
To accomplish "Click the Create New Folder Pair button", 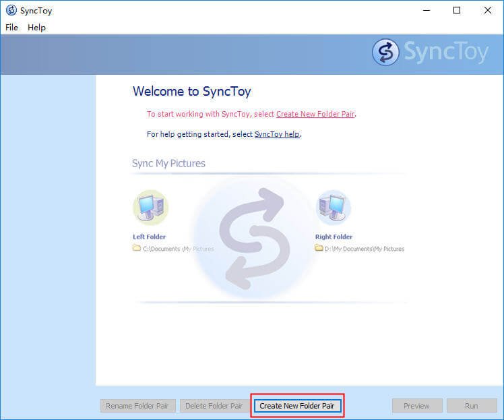I will [297, 406].
